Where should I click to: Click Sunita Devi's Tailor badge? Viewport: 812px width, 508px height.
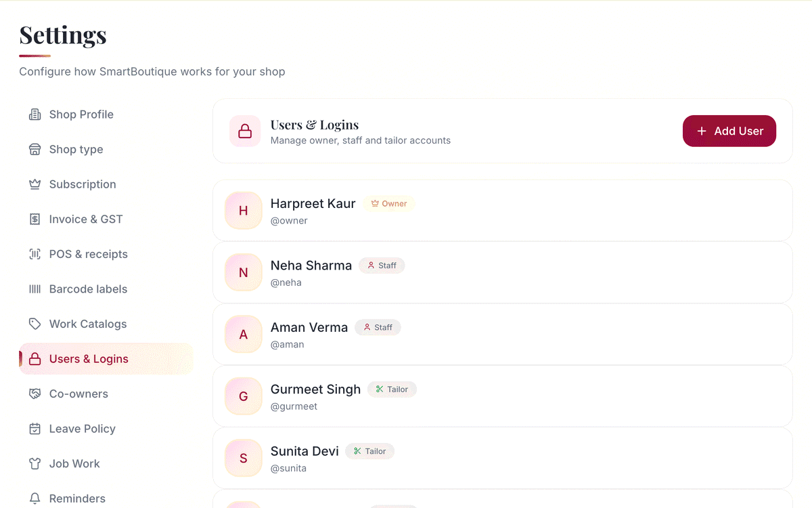click(x=369, y=451)
